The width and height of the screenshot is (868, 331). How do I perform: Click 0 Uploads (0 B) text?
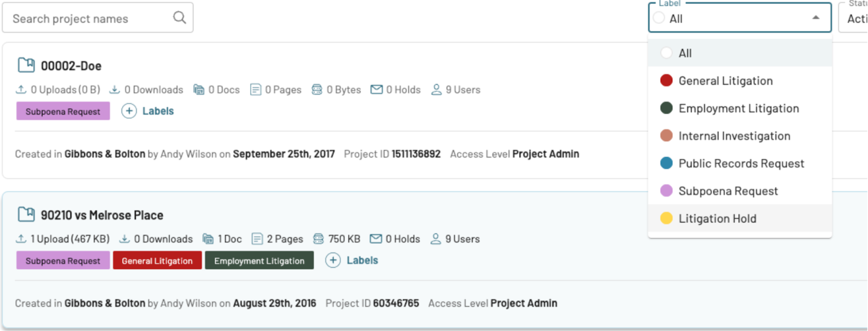pos(65,90)
